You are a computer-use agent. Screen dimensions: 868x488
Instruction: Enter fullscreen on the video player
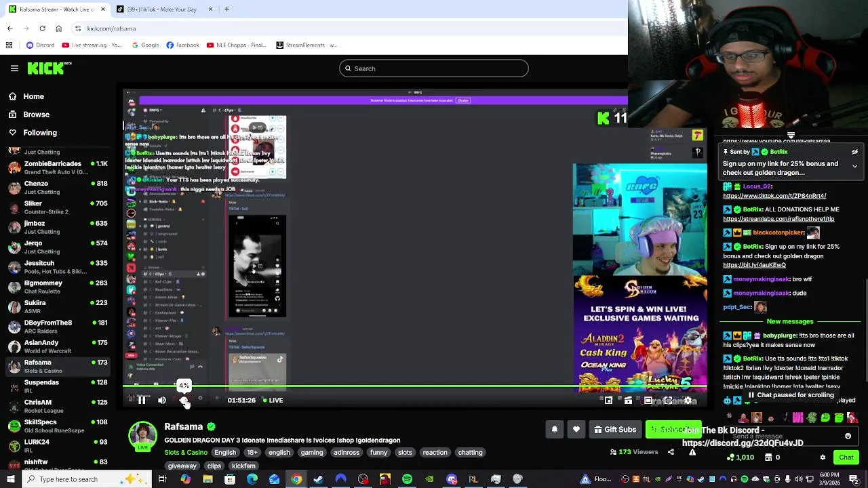point(668,401)
